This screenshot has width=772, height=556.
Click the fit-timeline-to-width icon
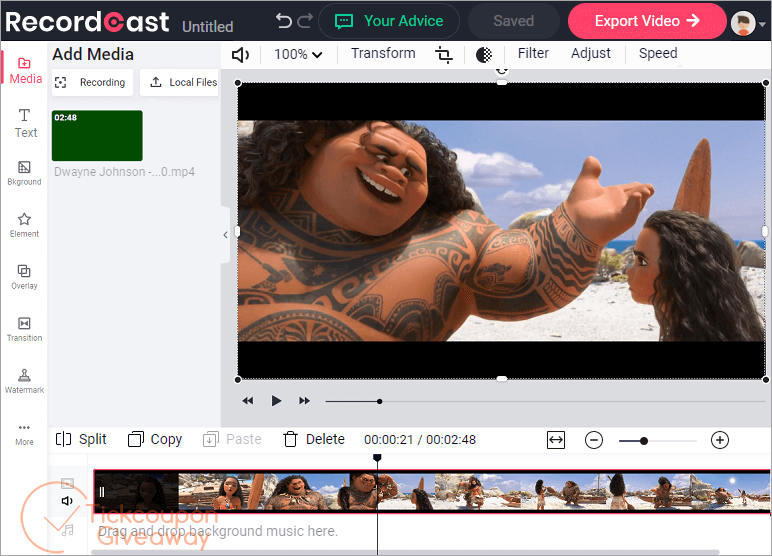point(556,440)
